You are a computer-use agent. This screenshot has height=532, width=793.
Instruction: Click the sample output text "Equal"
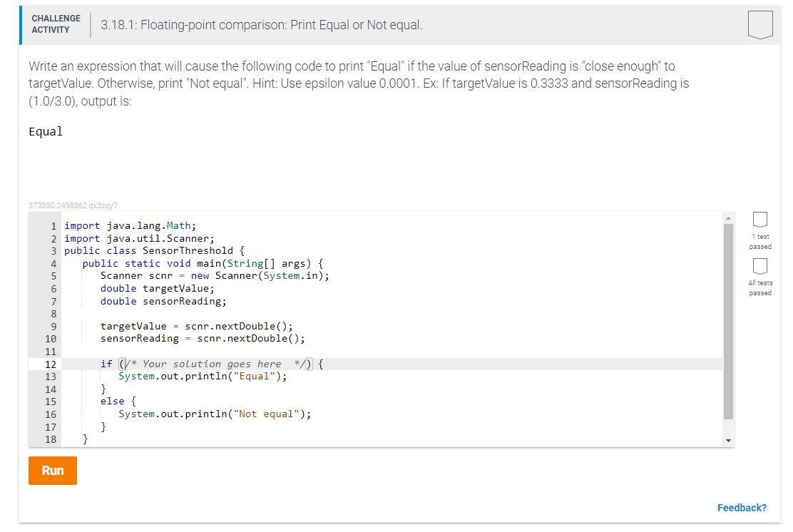pyautogui.click(x=45, y=131)
